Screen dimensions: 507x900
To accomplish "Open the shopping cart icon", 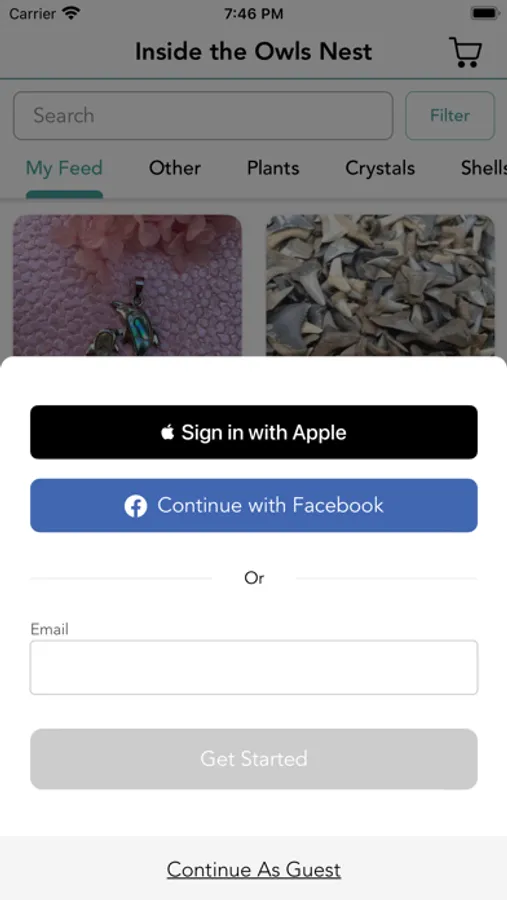I will [x=465, y=52].
